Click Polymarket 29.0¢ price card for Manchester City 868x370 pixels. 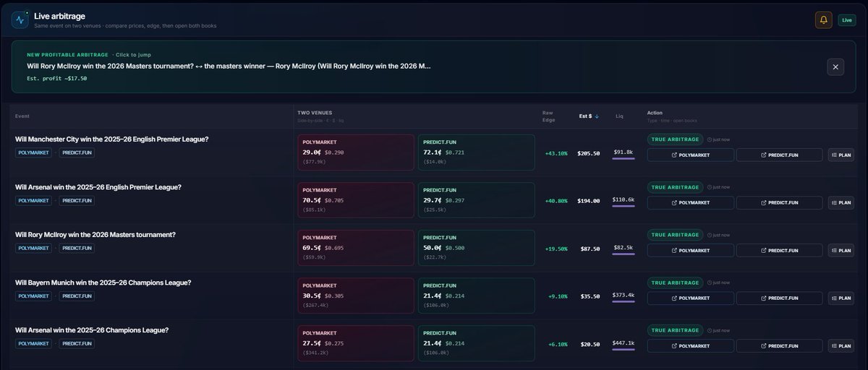(x=356, y=152)
